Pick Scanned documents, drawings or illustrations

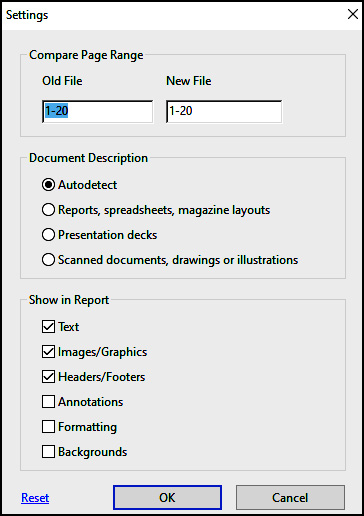pos(48,260)
